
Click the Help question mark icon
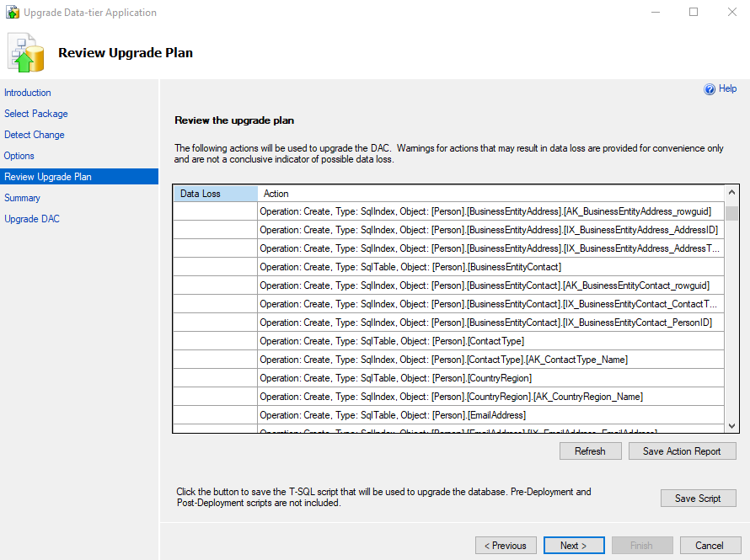pyautogui.click(x=710, y=89)
